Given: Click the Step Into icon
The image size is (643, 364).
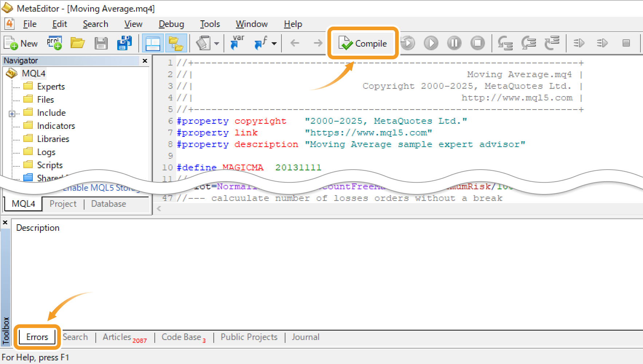Looking at the screenshot, I should tap(505, 43).
